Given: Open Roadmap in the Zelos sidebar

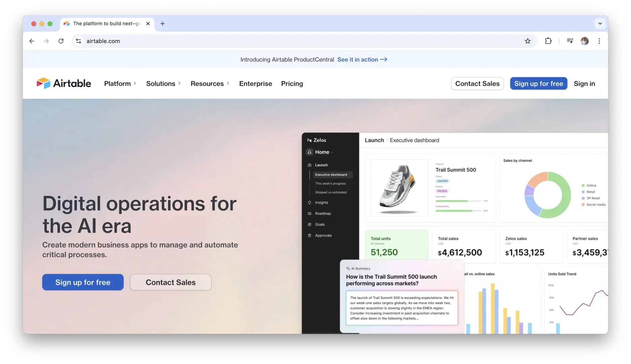Looking at the screenshot, I should pyautogui.click(x=323, y=214).
